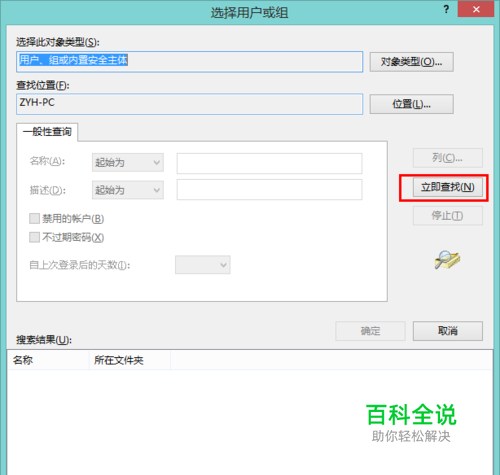This screenshot has width=500, height=475.
Task: Open 对象类型(O)... dialog
Action: (x=411, y=62)
